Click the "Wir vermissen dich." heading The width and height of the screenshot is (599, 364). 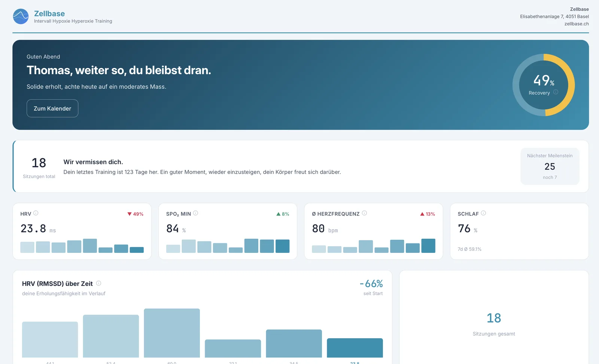click(93, 162)
